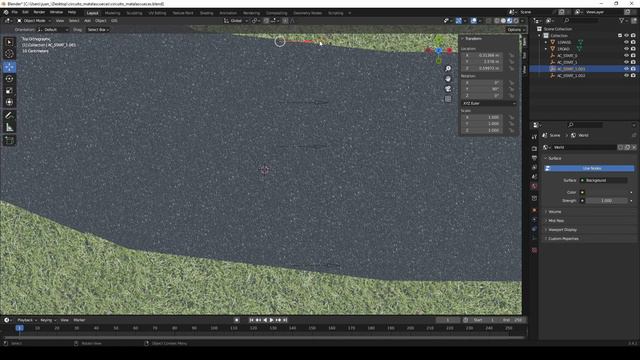This screenshot has height=360, width=640.
Task: Activate the Scale tool in toolbar
Action: coord(9,91)
